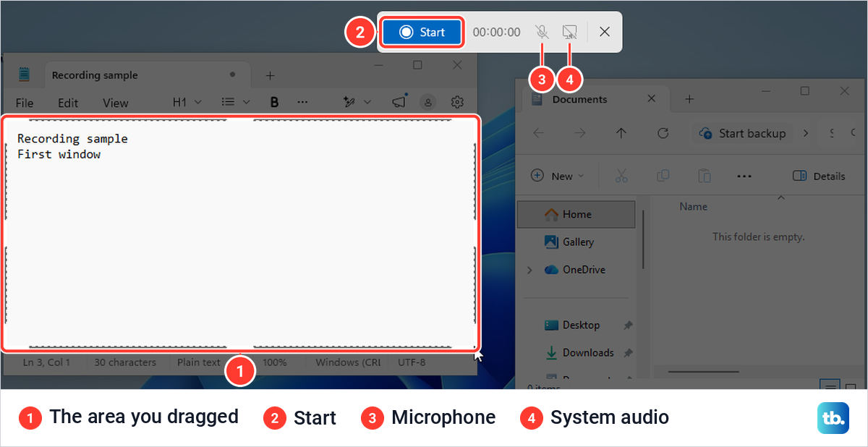The width and height of the screenshot is (868, 447).
Task: Click the File Explorer horizontal scrollbar
Action: pos(703,372)
